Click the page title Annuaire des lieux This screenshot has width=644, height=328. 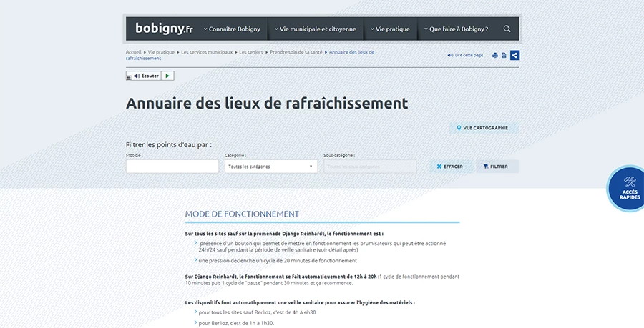[267, 103]
